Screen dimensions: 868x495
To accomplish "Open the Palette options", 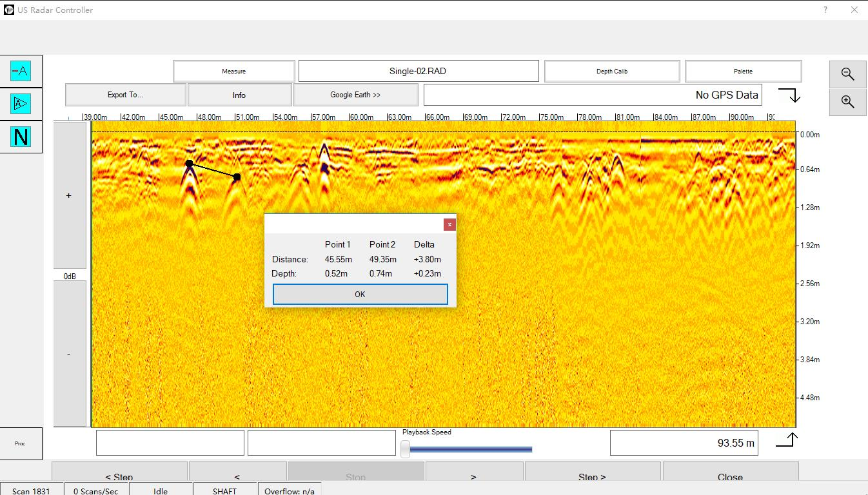I will [743, 72].
